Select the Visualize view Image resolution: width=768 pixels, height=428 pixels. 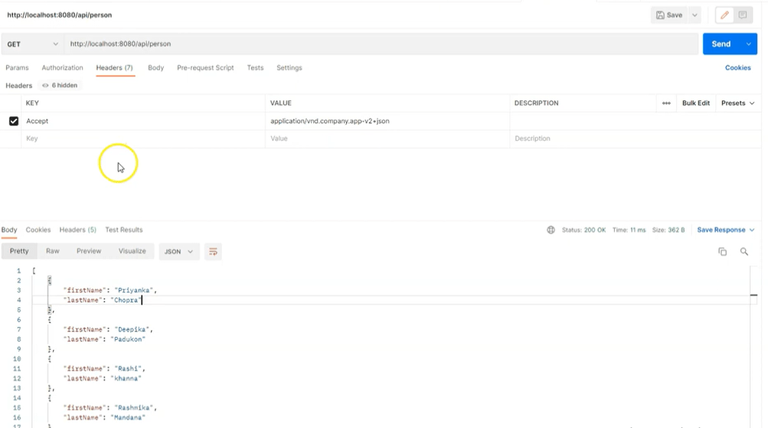[x=132, y=251]
